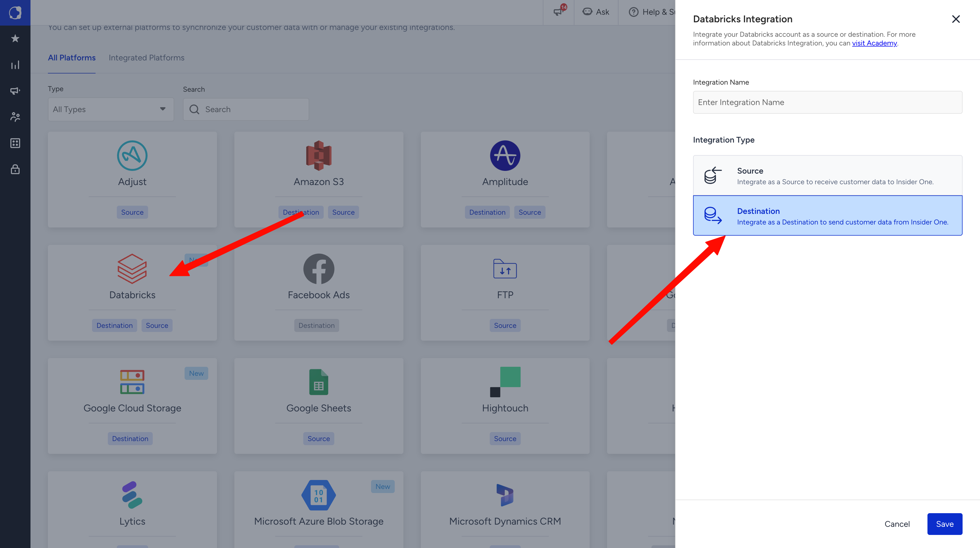Click the Facebook Ads card title
Image resolution: width=980 pixels, height=548 pixels.
319,295
